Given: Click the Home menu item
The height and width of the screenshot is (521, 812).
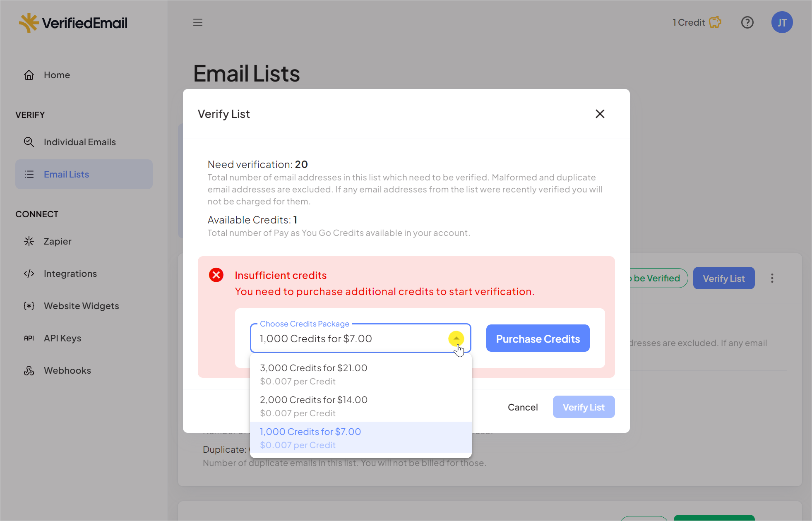Looking at the screenshot, I should click(x=57, y=74).
